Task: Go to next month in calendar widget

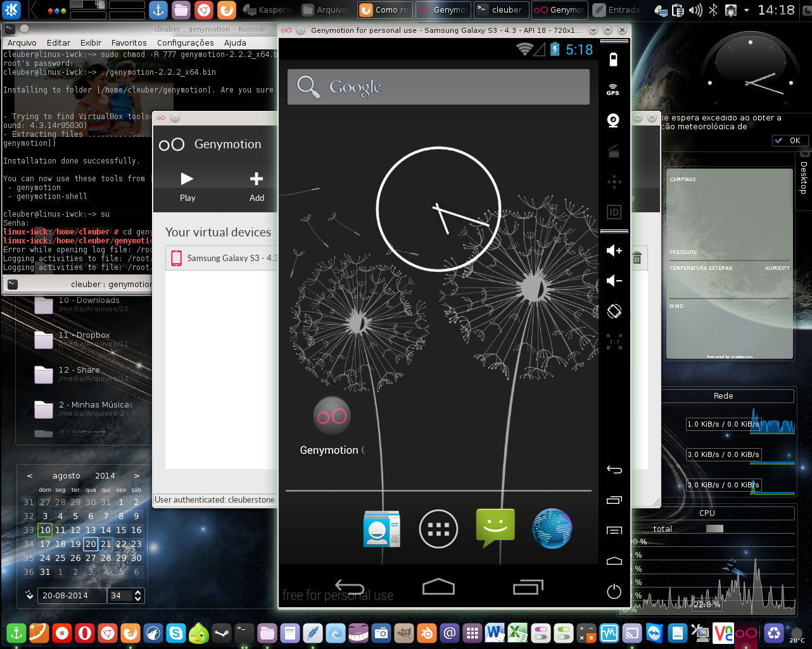Action: click(x=136, y=475)
